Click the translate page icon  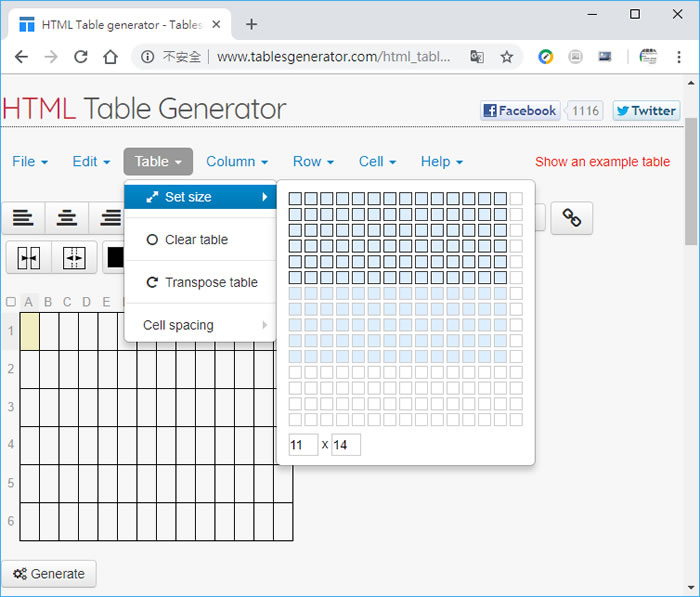pos(478,57)
